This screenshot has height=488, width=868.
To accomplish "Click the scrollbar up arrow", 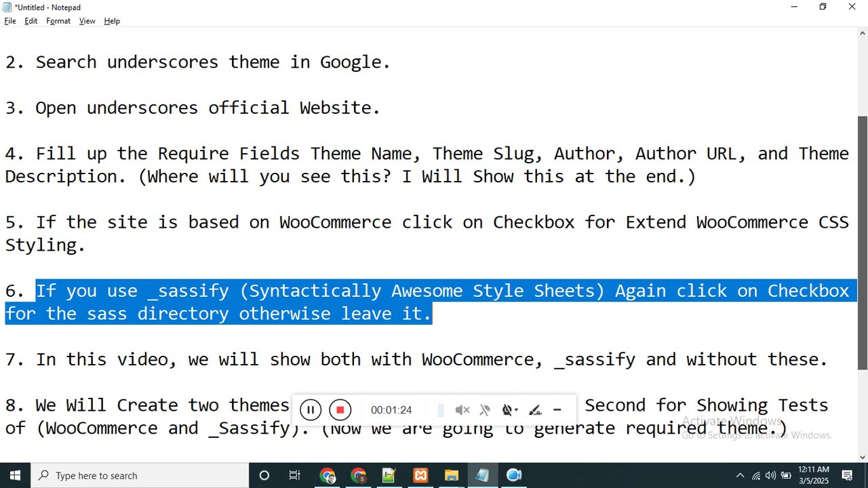I will pos(863,33).
